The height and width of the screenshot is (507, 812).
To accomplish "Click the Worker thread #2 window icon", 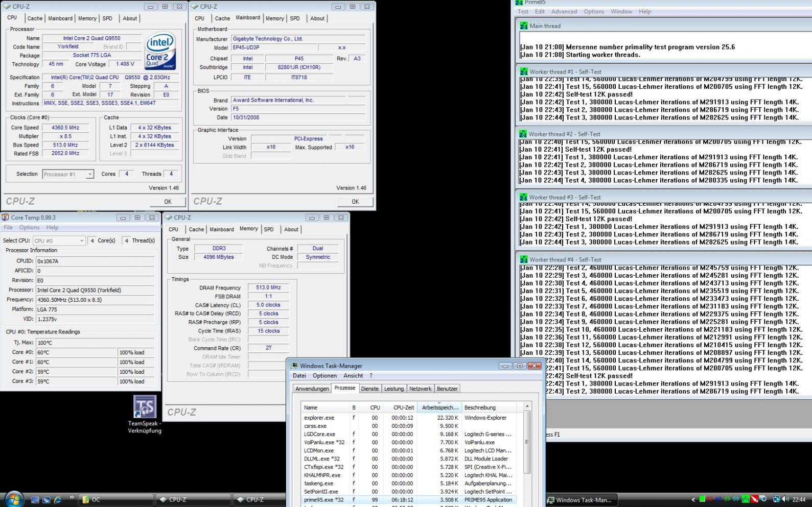I will (523, 134).
